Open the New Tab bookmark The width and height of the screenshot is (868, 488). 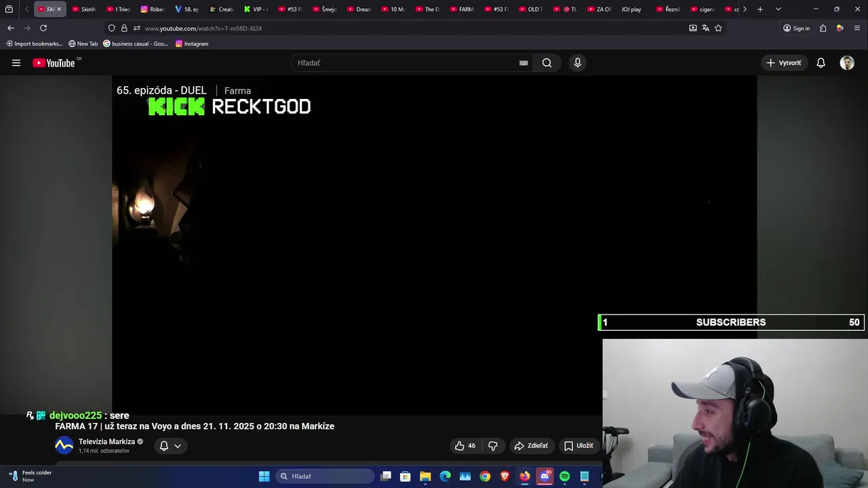[x=83, y=43]
